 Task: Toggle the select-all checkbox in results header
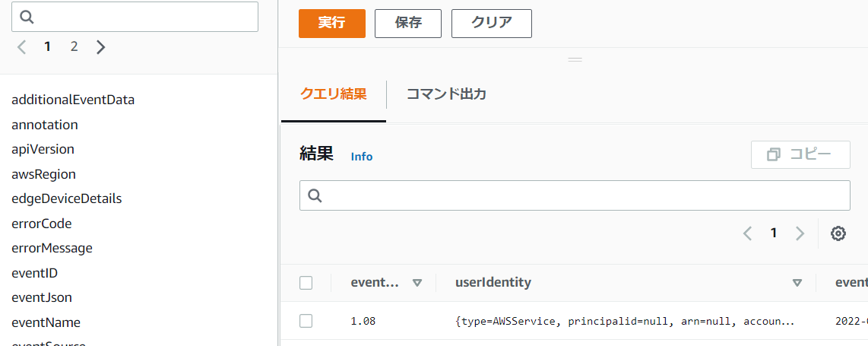point(306,283)
